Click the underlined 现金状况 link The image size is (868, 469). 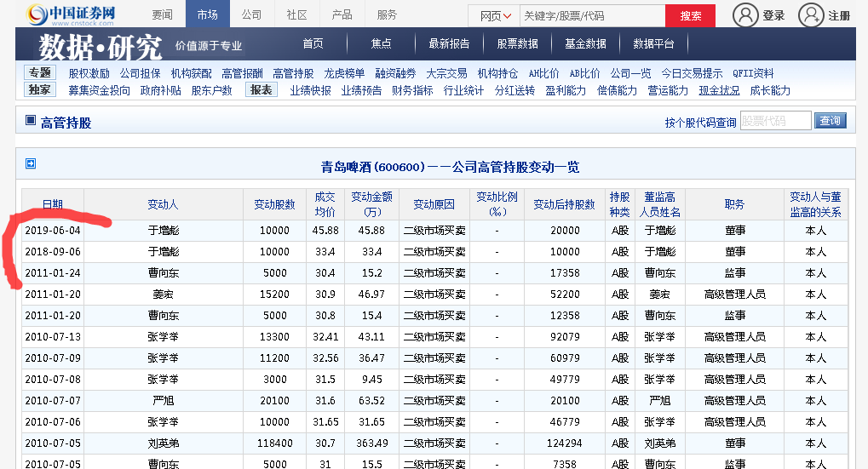(719, 91)
